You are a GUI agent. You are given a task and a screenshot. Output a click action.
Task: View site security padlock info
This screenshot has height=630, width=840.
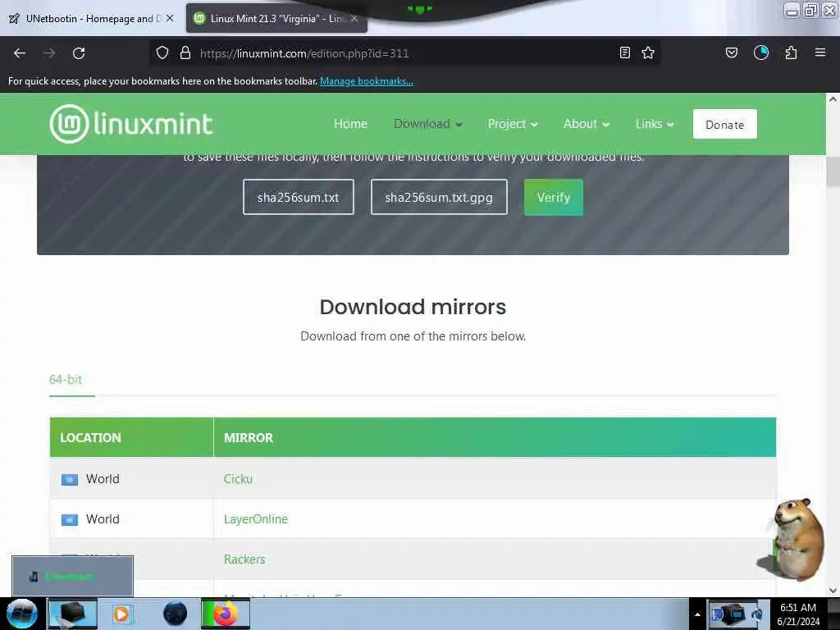point(185,52)
